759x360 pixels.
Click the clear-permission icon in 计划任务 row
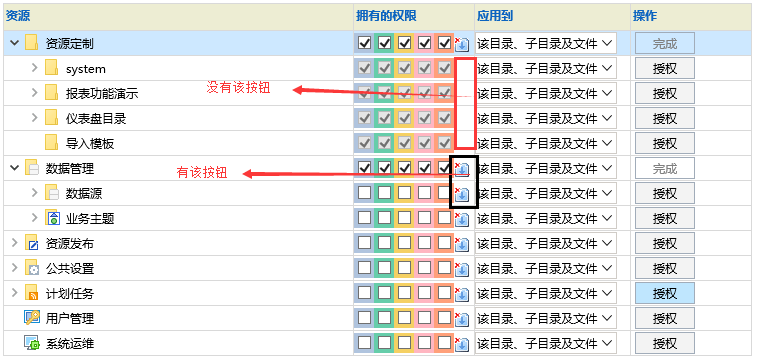click(462, 293)
